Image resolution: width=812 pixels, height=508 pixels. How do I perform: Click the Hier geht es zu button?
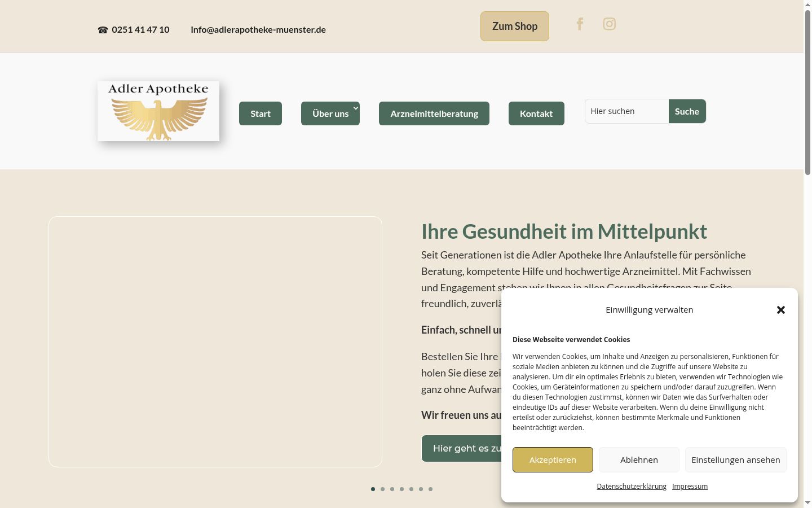tap(462, 448)
